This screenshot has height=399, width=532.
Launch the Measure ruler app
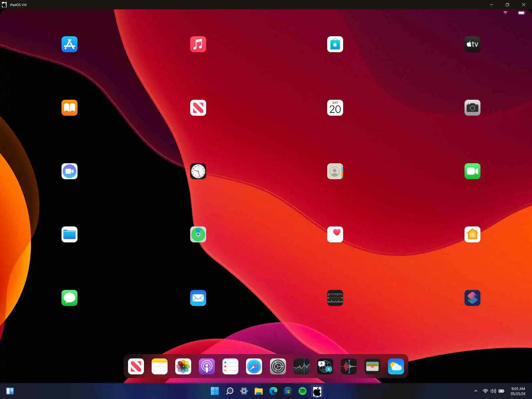[x=335, y=298]
